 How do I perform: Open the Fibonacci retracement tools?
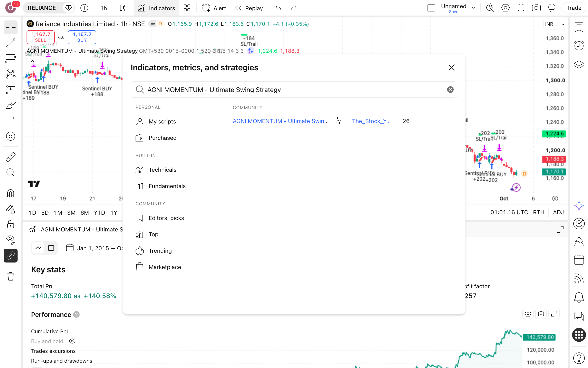(x=10, y=59)
